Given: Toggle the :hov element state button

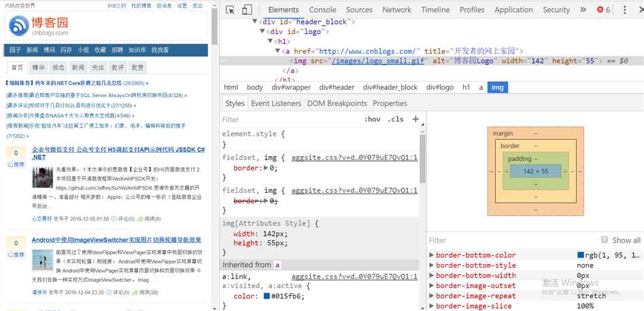Looking at the screenshot, I should click(372, 120).
